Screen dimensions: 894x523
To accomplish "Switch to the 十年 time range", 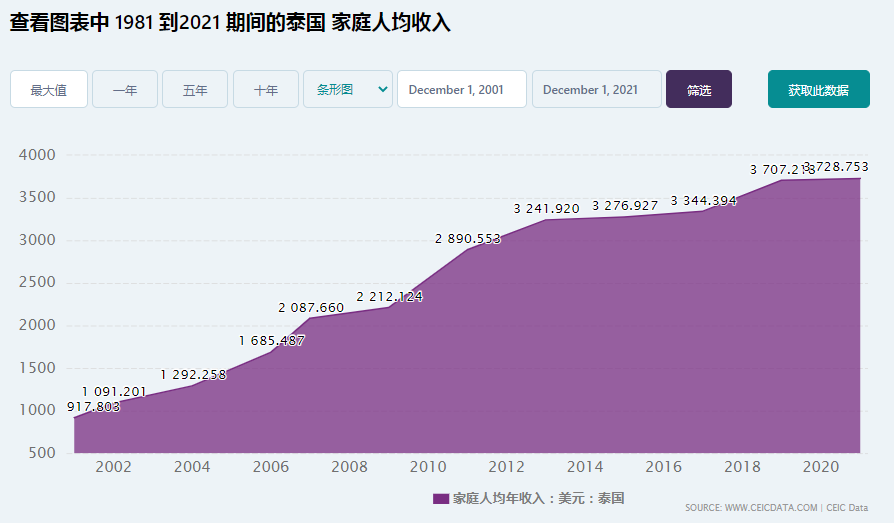I will point(266,90).
